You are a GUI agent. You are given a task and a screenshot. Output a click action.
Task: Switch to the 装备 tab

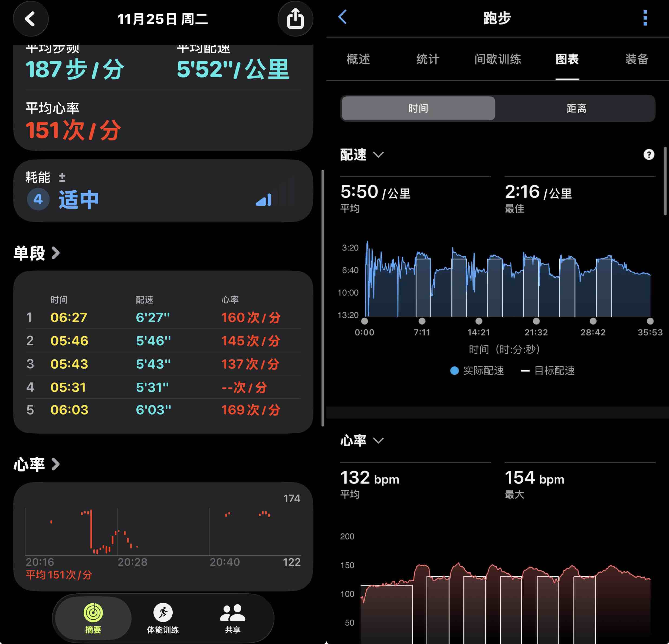tap(637, 59)
